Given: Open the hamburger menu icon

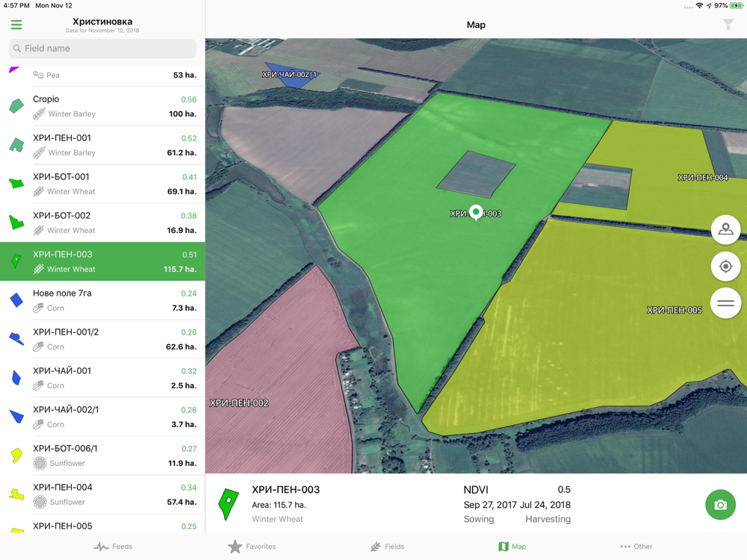Looking at the screenshot, I should tap(16, 25).
